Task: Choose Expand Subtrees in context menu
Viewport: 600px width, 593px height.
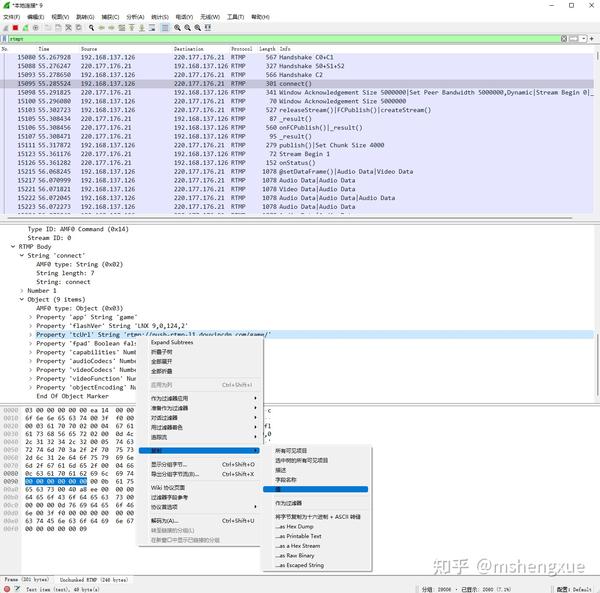Action: 172,342
